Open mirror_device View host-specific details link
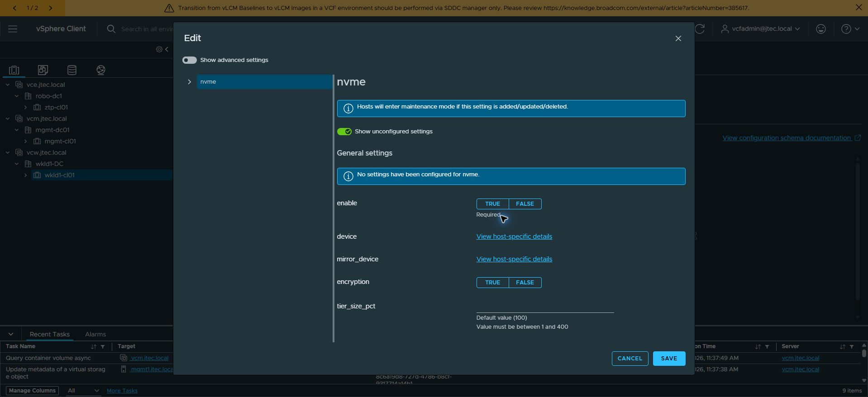Image resolution: width=868 pixels, height=397 pixels. click(514, 259)
